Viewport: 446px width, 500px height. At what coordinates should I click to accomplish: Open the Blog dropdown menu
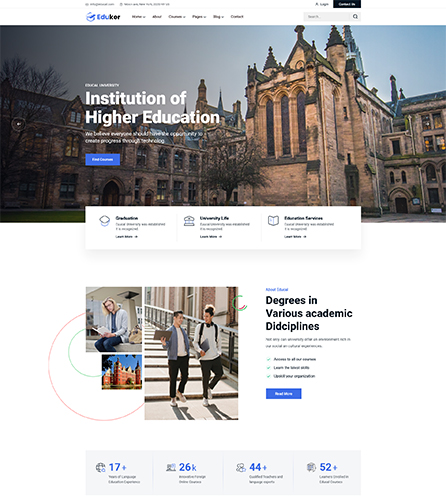click(218, 17)
